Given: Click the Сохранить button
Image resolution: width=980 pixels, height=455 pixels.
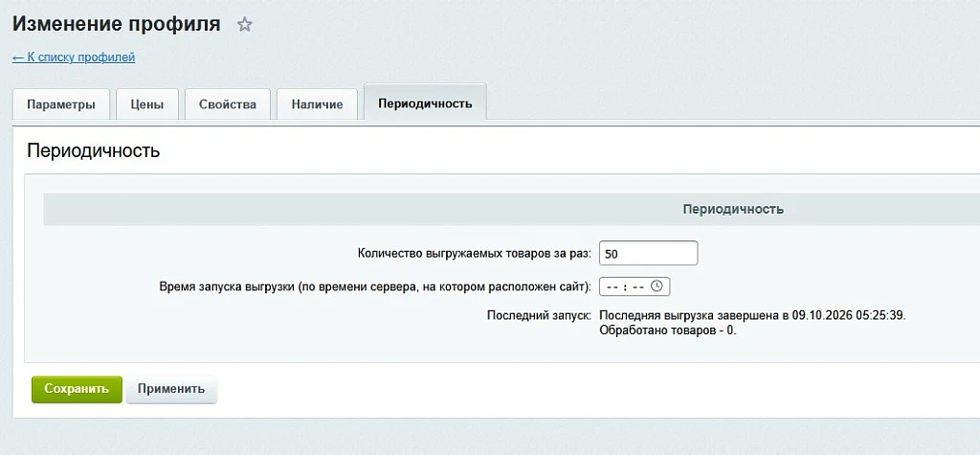Looking at the screenshot, I should (x=77, y=389).
